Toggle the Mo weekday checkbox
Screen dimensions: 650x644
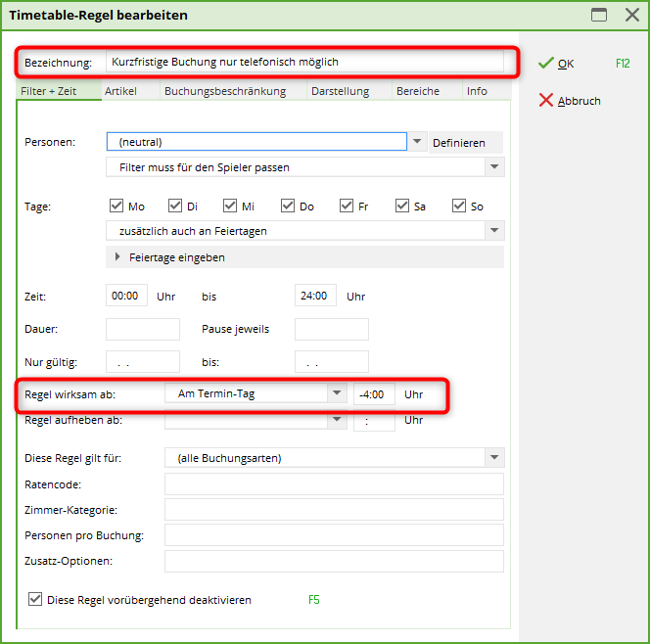tap(116, 206)
